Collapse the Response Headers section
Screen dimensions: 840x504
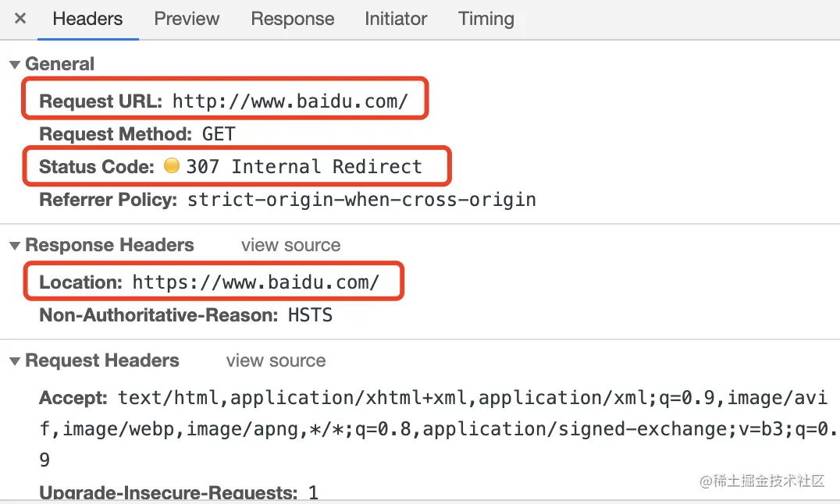pyautogui.click(x=15, y=246)
